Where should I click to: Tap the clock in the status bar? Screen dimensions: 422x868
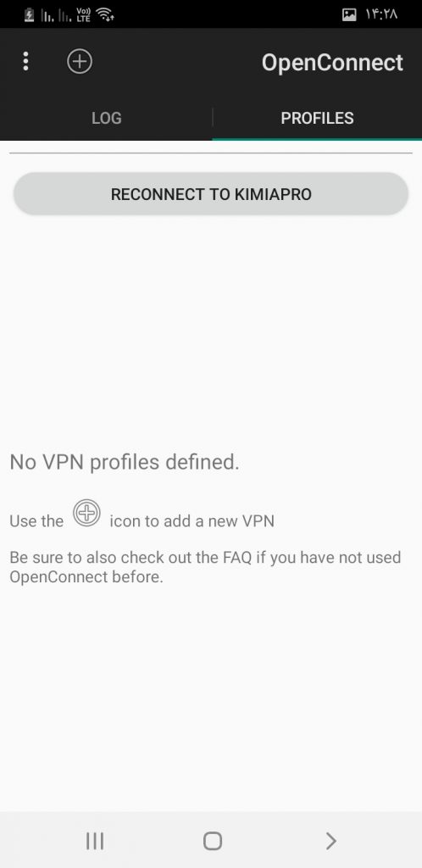[x=381, y=15]
